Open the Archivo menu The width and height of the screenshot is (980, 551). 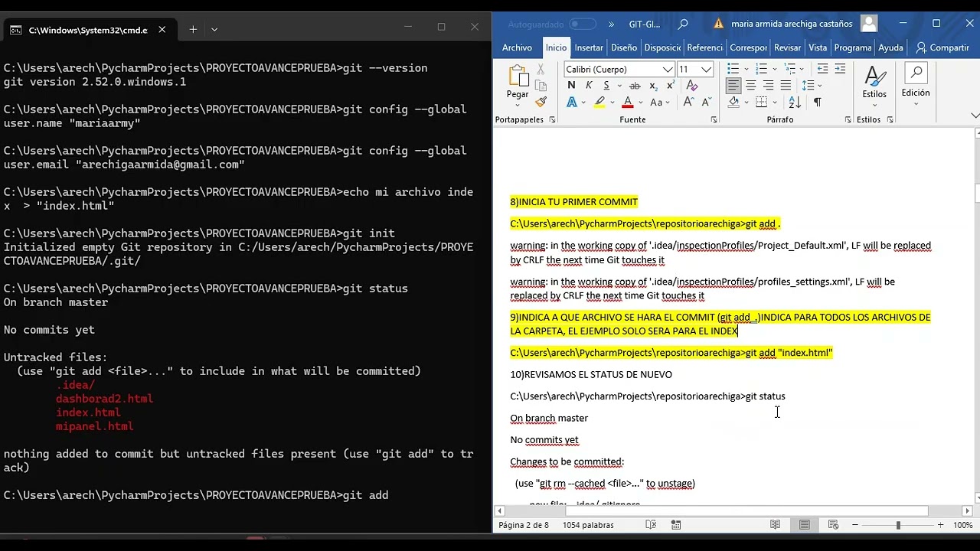517,47
